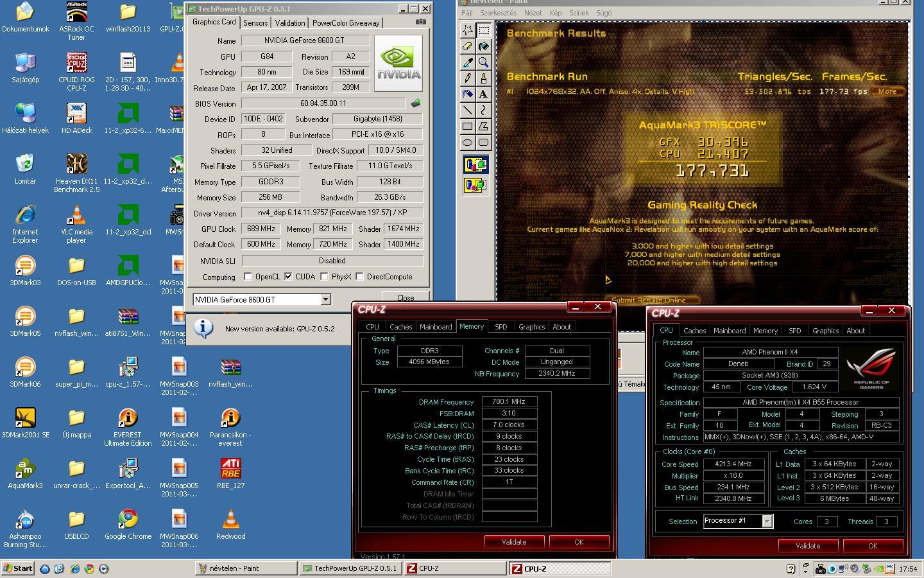Expand the Processor #1 selection dropdown
The width and height of the screenshot is (924, 578).
[767, 521]
